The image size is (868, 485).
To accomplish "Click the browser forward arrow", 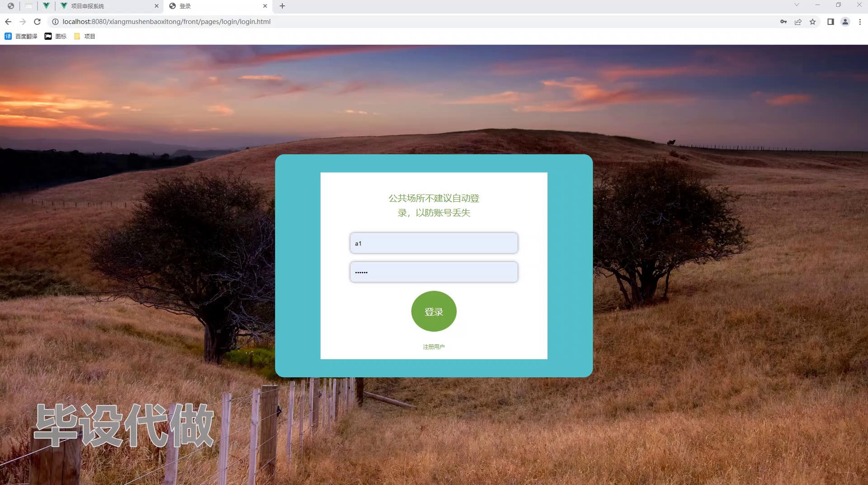I will (23, 22).
